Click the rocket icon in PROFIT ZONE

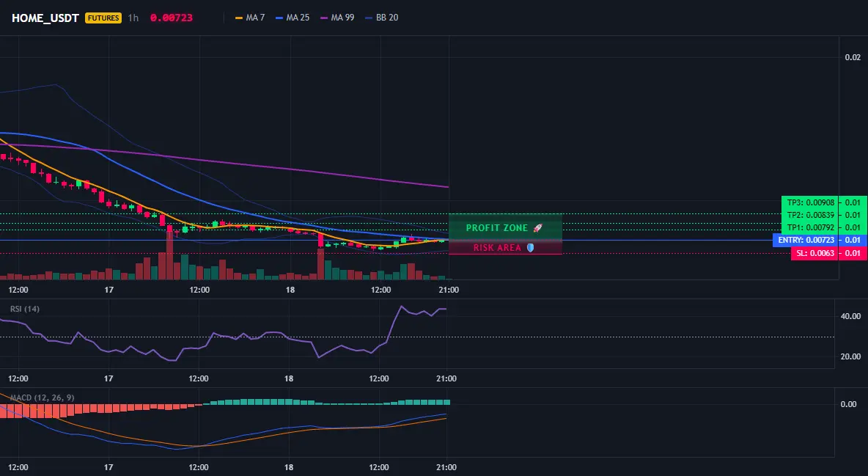click(537, 228)
